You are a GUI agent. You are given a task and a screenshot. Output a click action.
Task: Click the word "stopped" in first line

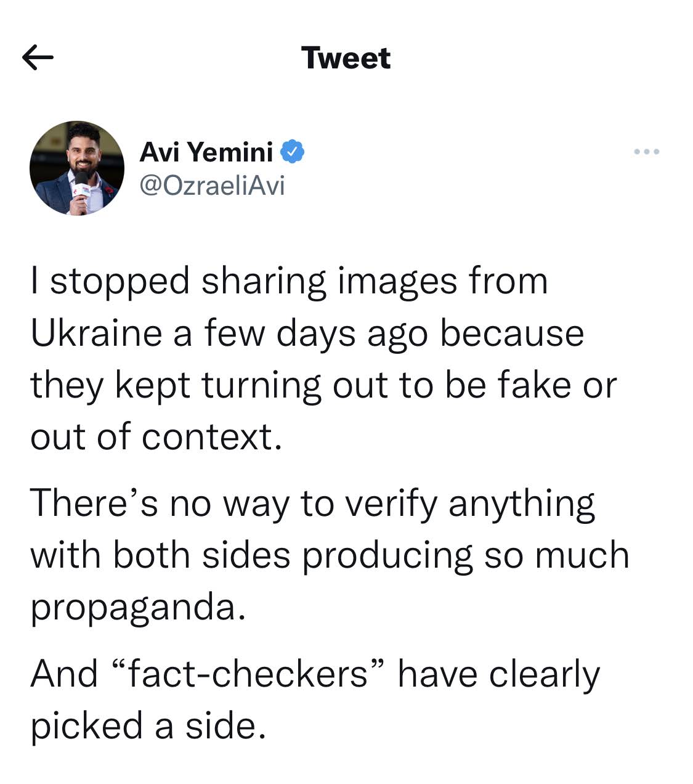(120, 282)
